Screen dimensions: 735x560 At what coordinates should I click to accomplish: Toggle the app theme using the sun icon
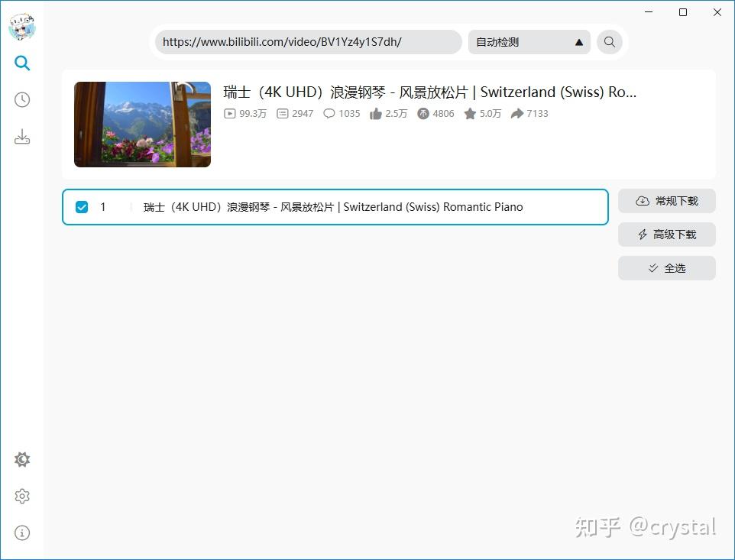tap(22, 459)
